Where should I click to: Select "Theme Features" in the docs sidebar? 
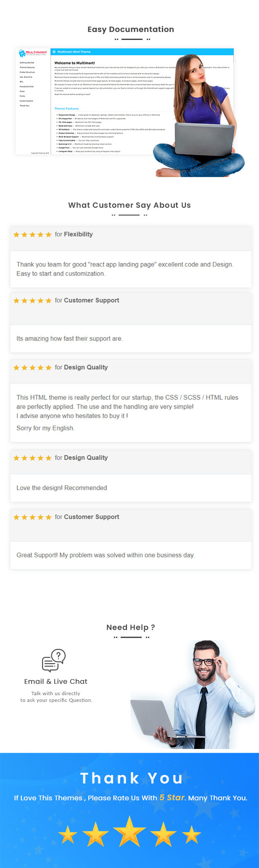tap(27, 67)
